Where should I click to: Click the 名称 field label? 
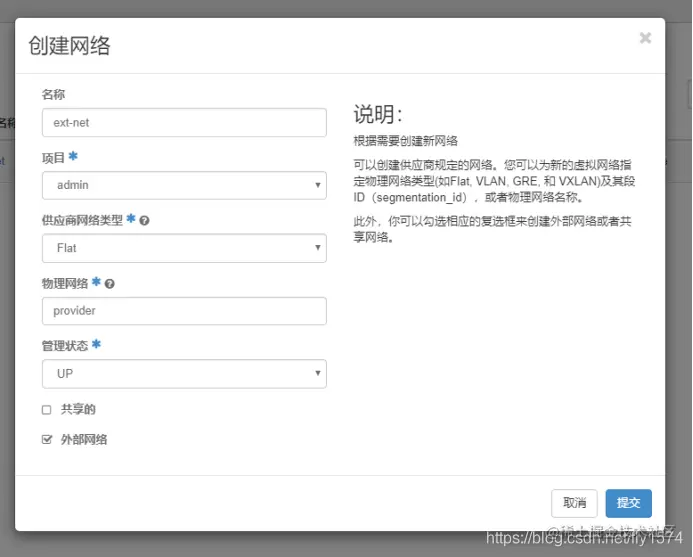click(53, 94)
